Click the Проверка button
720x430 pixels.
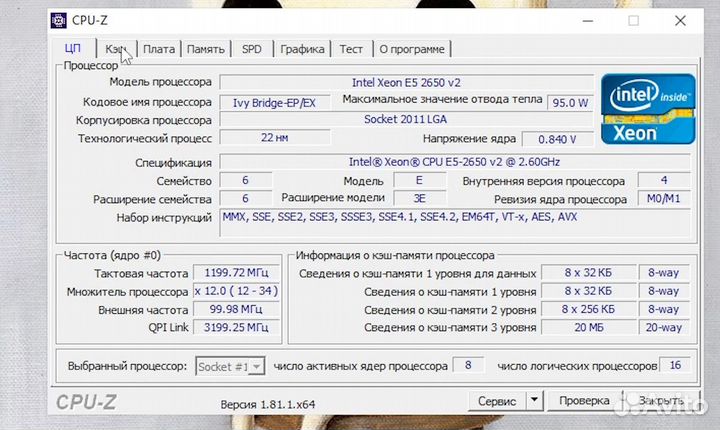584,401
